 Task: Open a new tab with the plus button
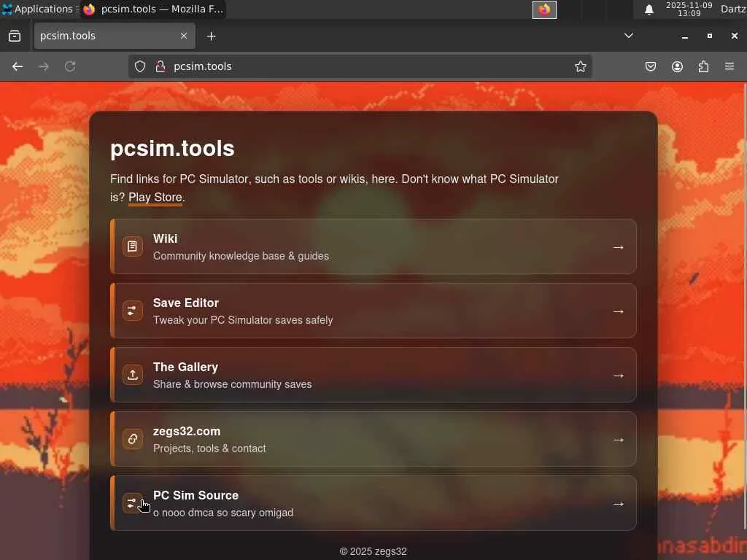[211, 36]
